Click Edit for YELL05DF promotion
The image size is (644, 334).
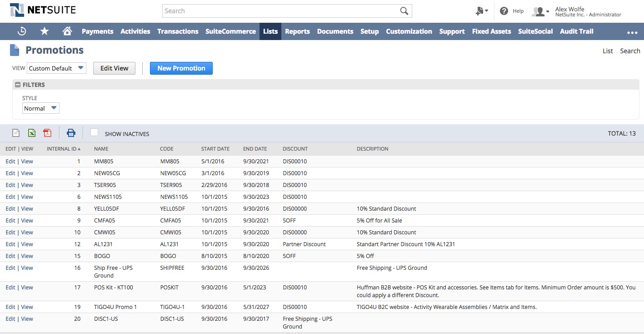[x=10, y=209]
